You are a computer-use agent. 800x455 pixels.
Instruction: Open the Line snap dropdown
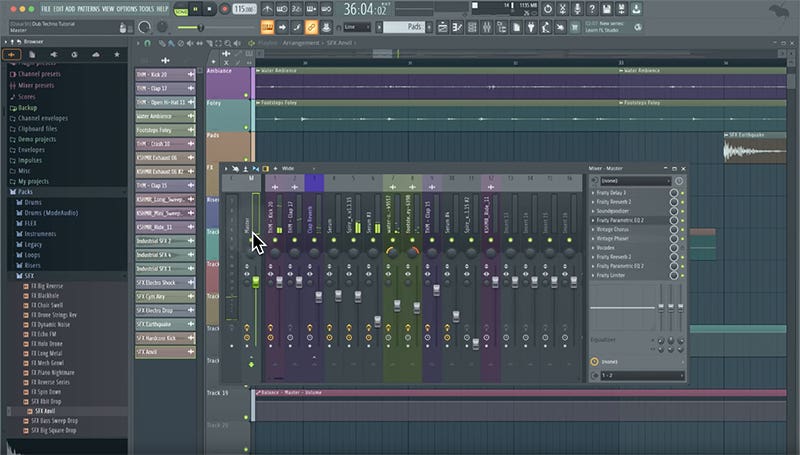click(x=357, y=27)
